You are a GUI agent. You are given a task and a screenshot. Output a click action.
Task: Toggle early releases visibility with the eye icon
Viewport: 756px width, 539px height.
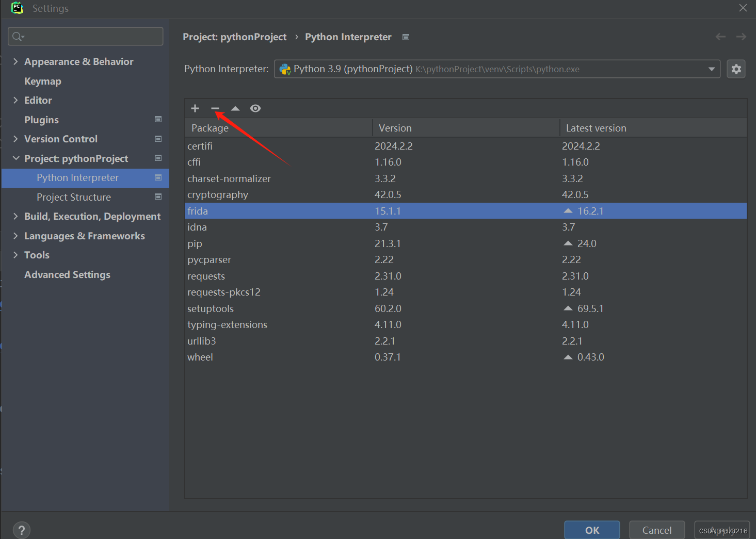click(255, 108)
